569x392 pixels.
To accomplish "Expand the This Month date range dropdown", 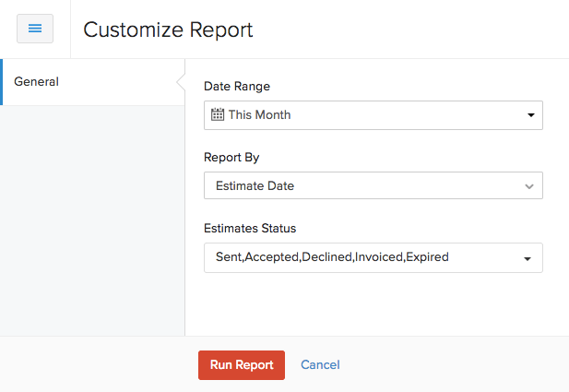I will point(373,115).
